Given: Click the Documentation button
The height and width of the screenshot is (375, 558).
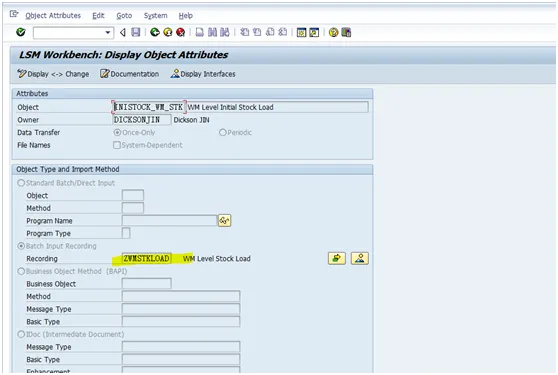Looking at the screenshot, I should [x=130, y=74].
